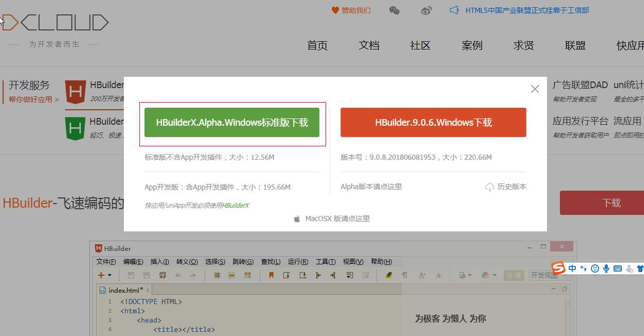
Task: Open 帮助(H) menu in HBuilder window
Action: [381, 262]
